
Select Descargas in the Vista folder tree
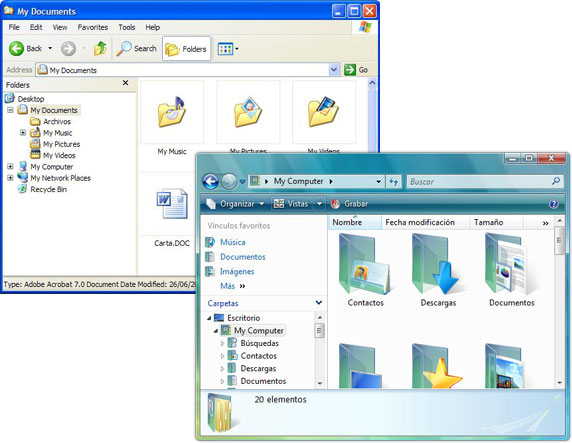pos(258,369)
